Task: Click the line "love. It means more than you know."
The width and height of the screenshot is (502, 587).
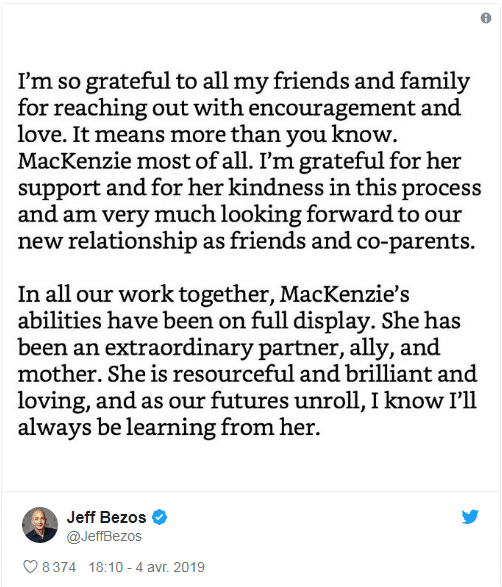Action: tap(207, 135)
